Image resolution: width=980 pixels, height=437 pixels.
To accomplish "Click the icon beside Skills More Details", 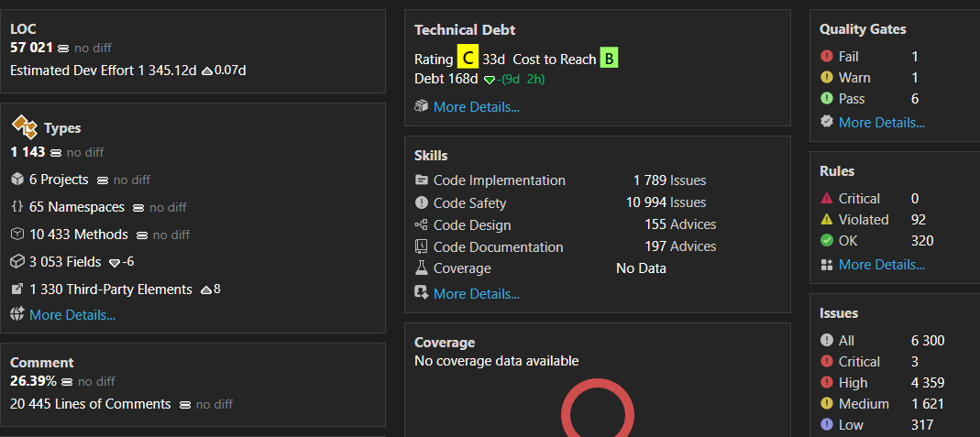I will pos(422,293).
